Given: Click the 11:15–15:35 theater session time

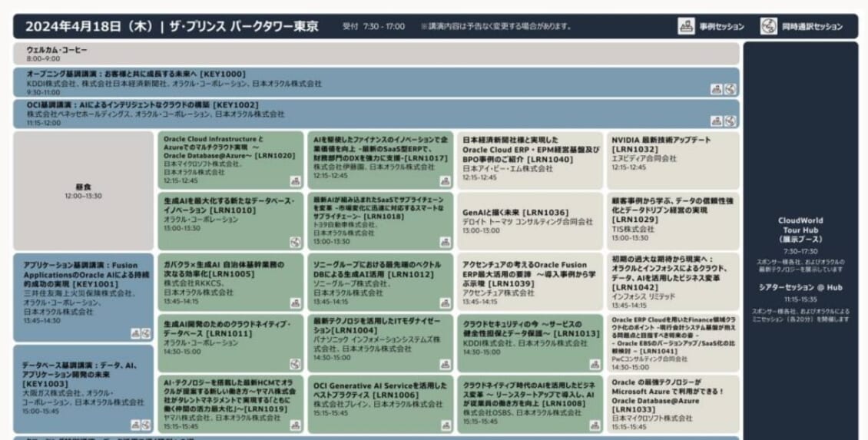Looking at the screenshot, I should [x=800, y=299].
